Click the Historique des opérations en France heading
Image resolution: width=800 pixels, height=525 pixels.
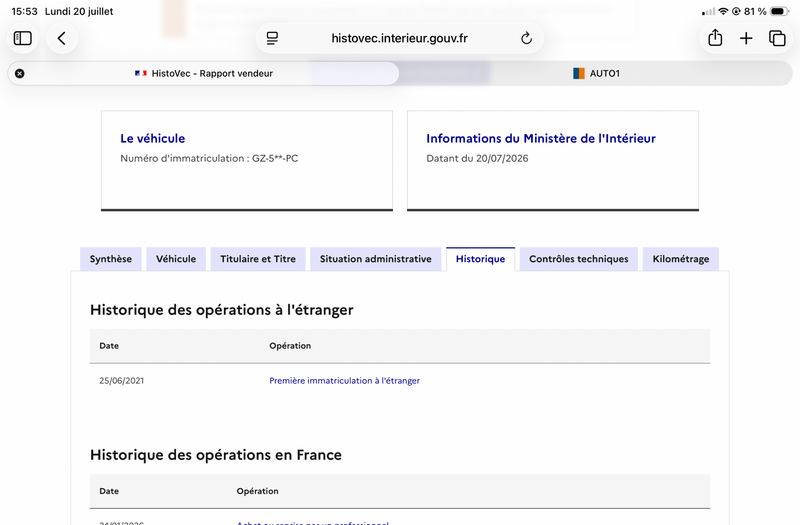(x=216, y=455)
